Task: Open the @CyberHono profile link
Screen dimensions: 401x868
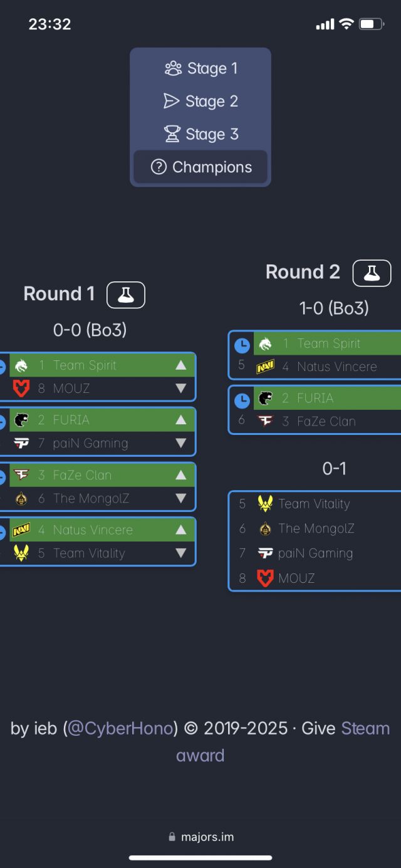Action: pyautogui.click(x=120, y=728)
